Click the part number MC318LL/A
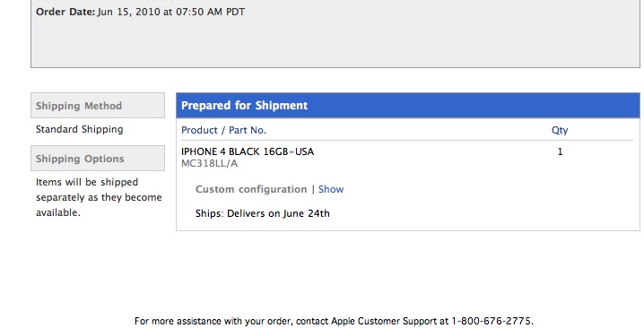 coord(210,163)
